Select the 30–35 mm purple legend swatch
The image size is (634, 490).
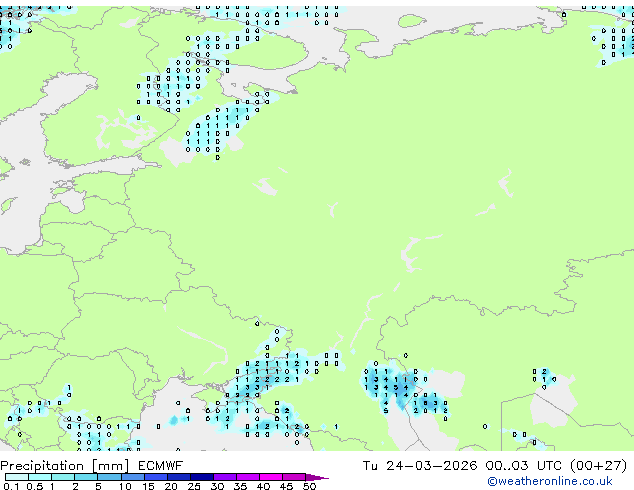pyautogui.click(x=224, y=477)
